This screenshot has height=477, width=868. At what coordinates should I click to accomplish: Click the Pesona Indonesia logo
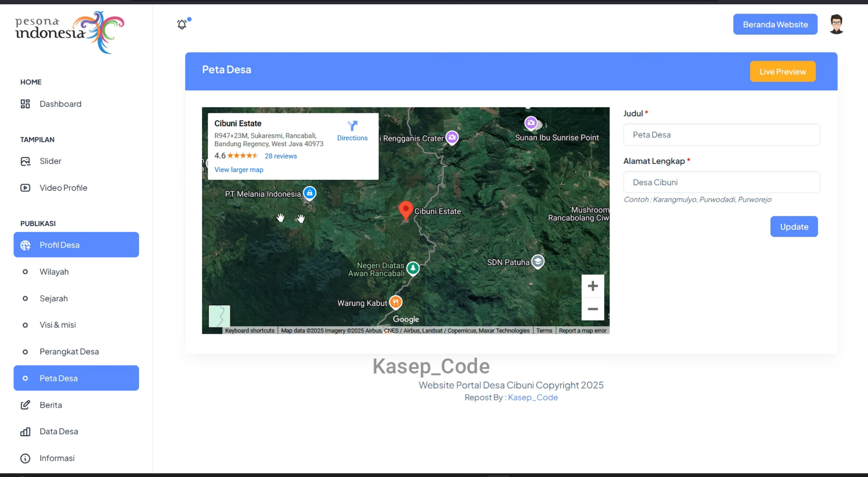click(70, 32)
